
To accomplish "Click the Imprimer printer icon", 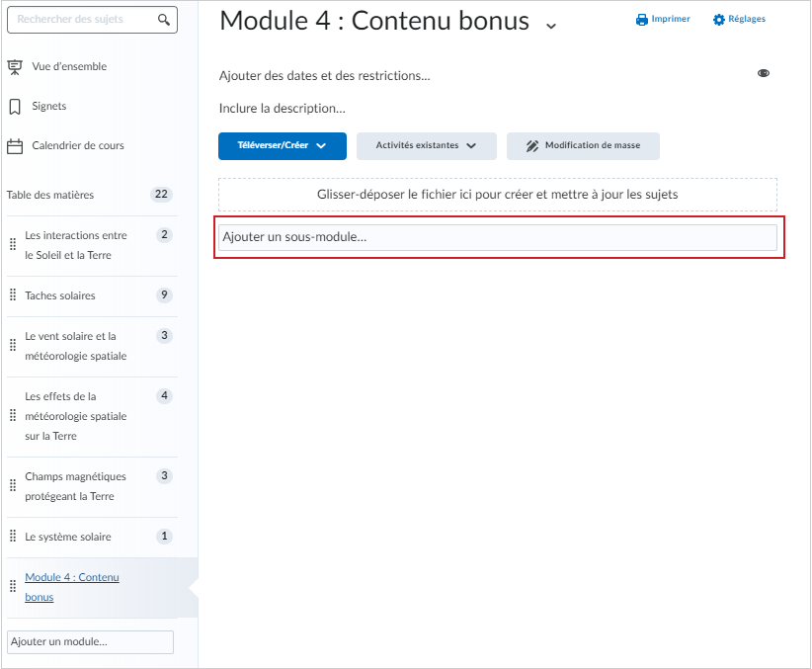I will 642,20.
